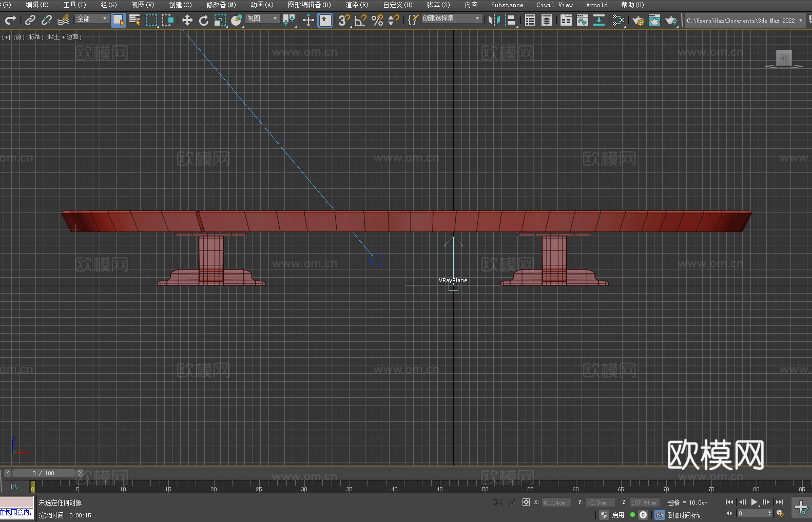The height and width of the screenshot is (522, 812).
Task: Open the 创建选择集 named selection dropdown
Action: click(x=452, y=18)
